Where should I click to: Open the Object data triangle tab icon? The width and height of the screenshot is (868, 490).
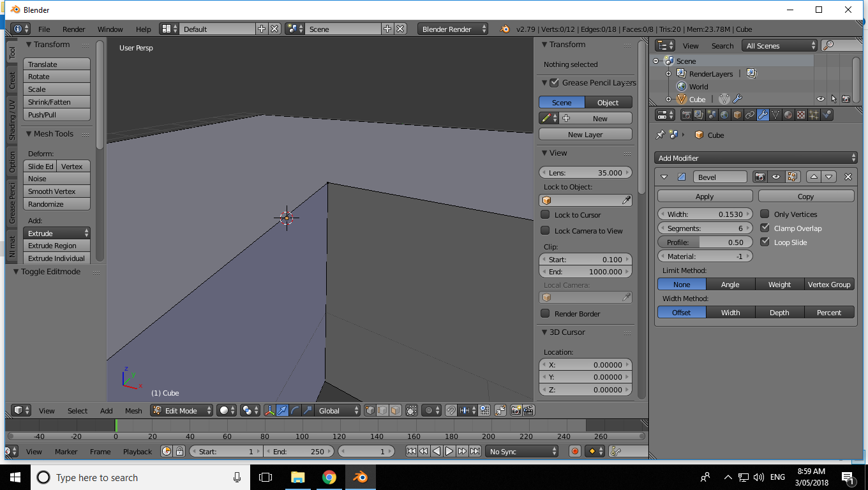776,114
